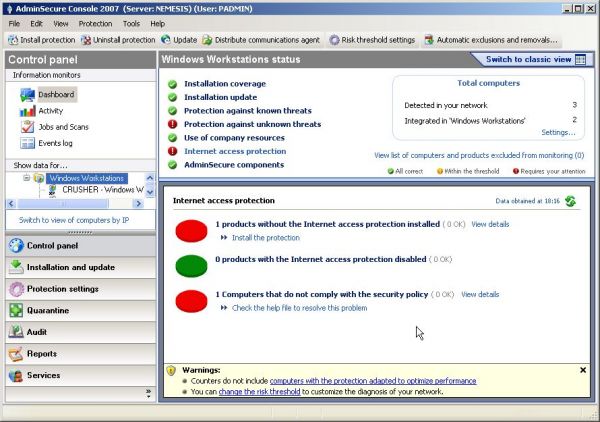Open the File menu
Screen dimensions: 600x422
14,24
